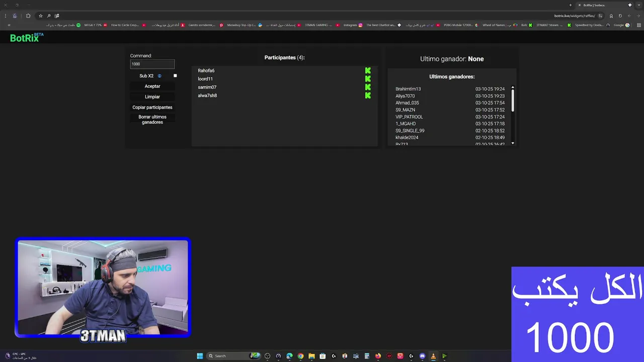Click winner entry S9_SINGLE_99
This screenshot has width=644, height=362.
(x=410, y=131)
